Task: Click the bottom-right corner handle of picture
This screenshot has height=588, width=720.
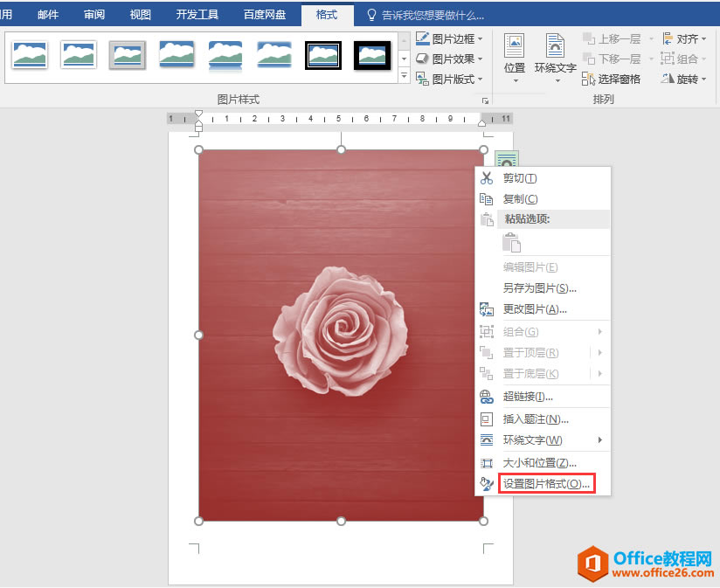Action: [483, 521]
